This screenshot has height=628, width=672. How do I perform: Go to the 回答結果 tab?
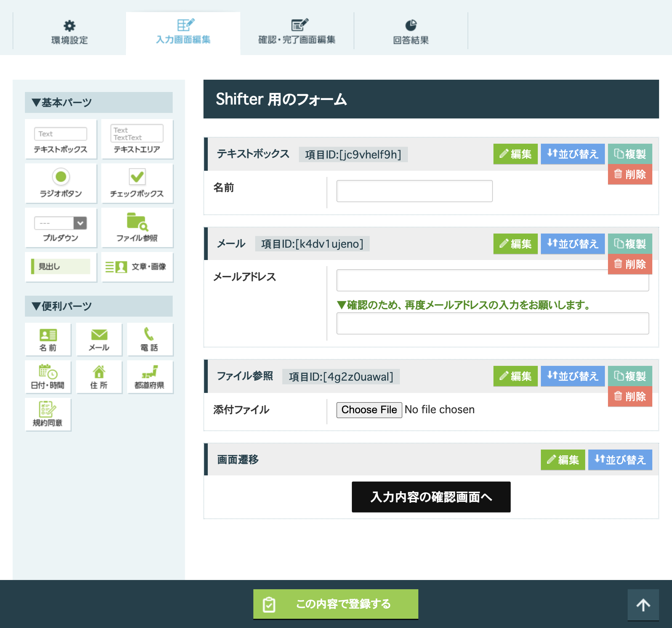(411, 33)
